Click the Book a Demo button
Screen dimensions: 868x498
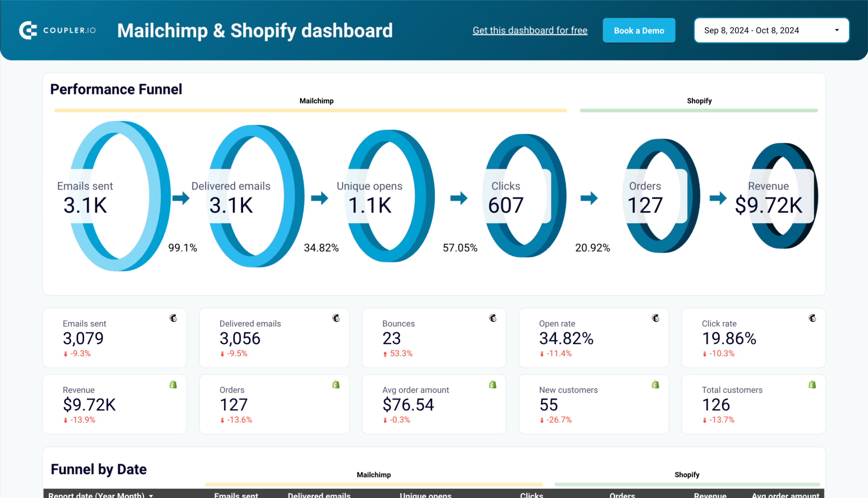(638, 31)
